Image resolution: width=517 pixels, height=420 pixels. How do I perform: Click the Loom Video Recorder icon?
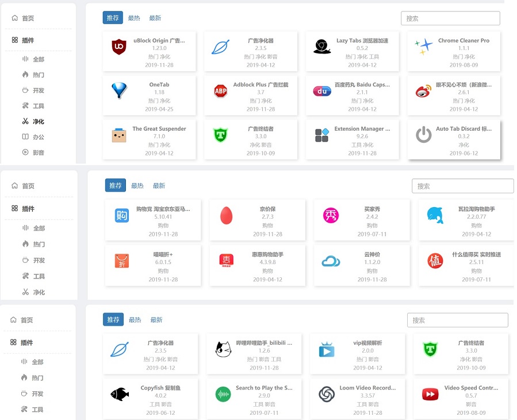(327, 394)
